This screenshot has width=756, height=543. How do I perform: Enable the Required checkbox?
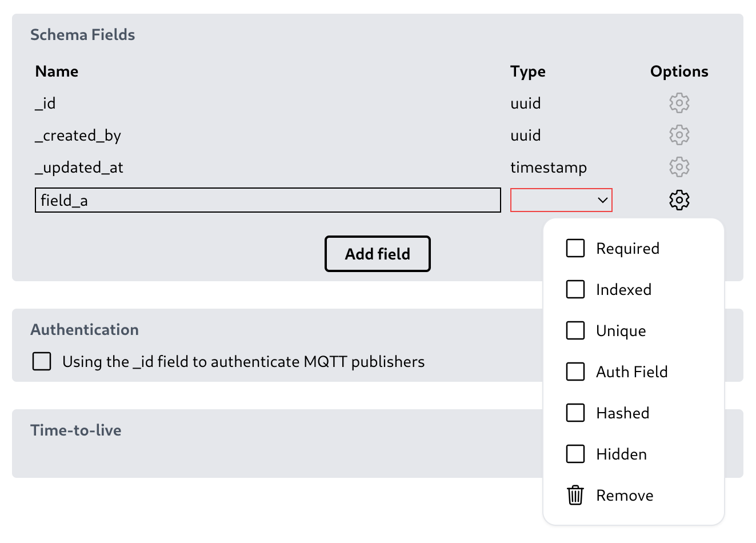tap(575, 249)
